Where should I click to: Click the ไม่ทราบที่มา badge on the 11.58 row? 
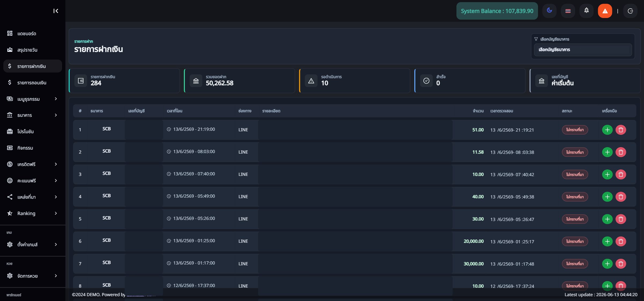[575, 152]
